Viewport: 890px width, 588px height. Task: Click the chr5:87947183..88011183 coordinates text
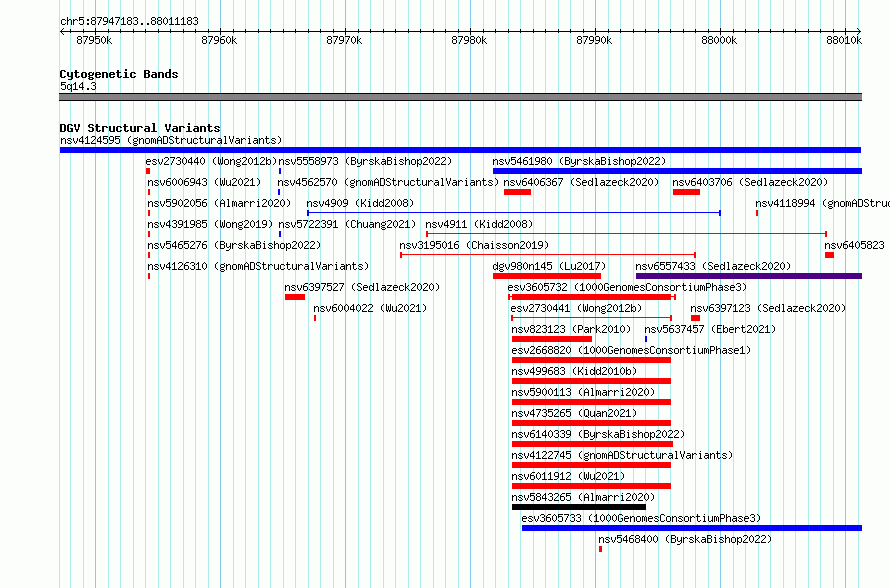coord(129,22)
